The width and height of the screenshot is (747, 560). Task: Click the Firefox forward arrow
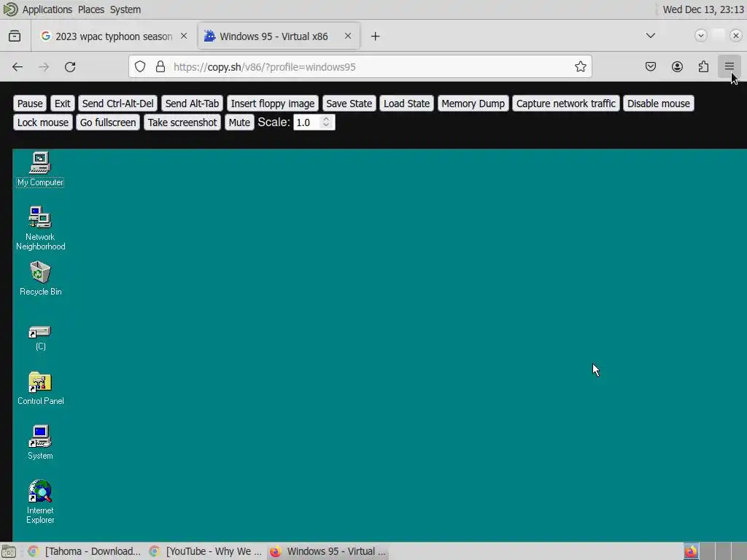[x=44, y=66]
